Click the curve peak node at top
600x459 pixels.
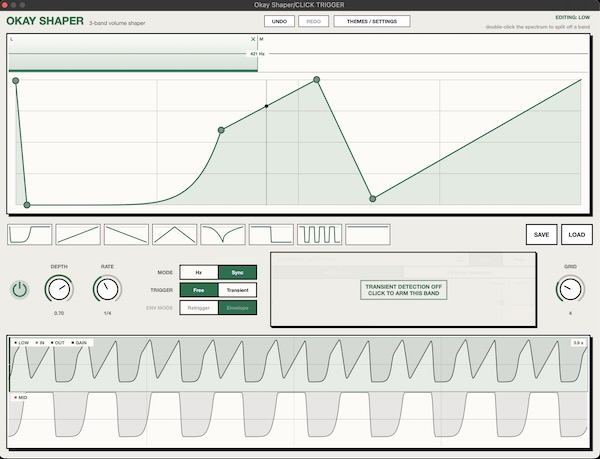point(316,80)
